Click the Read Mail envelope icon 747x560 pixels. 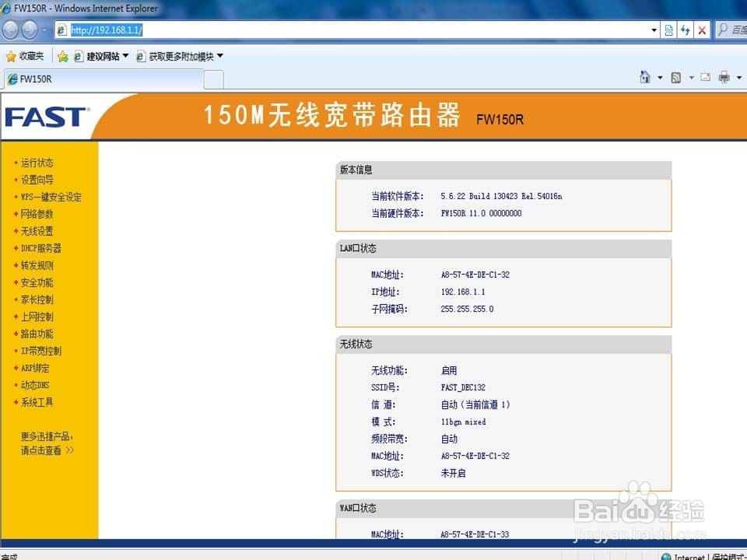706,77
